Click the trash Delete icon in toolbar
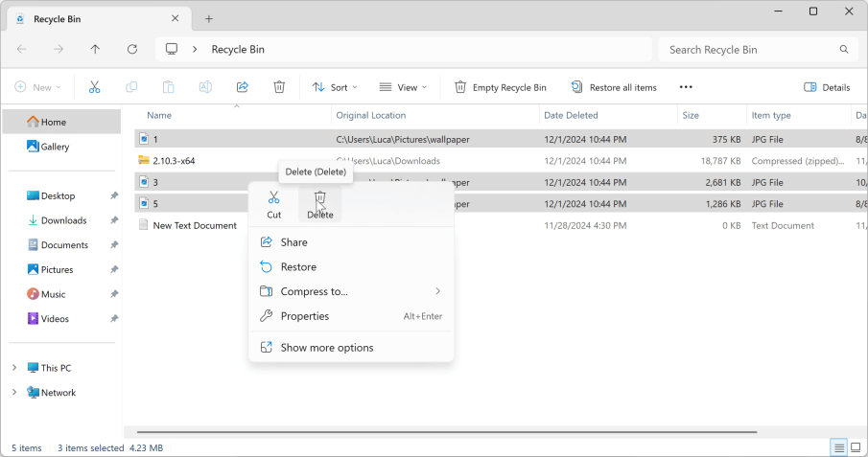 point(279,87)
